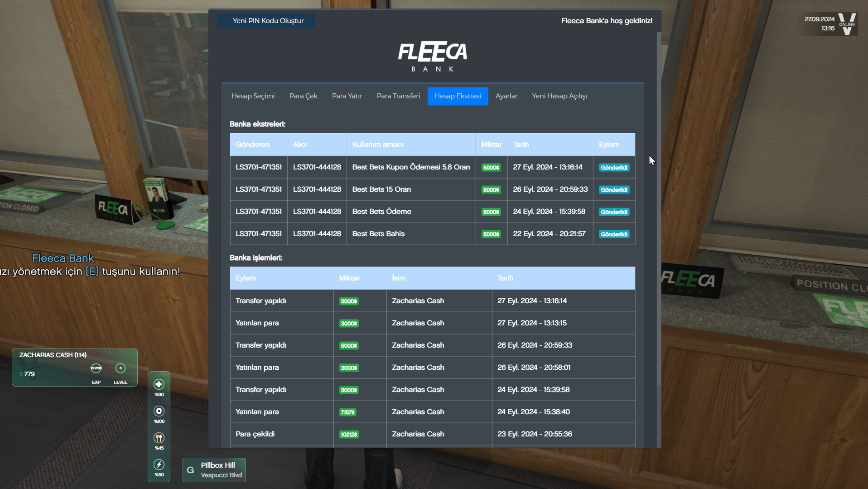Click the $779 cash balance in HUD

27,374
